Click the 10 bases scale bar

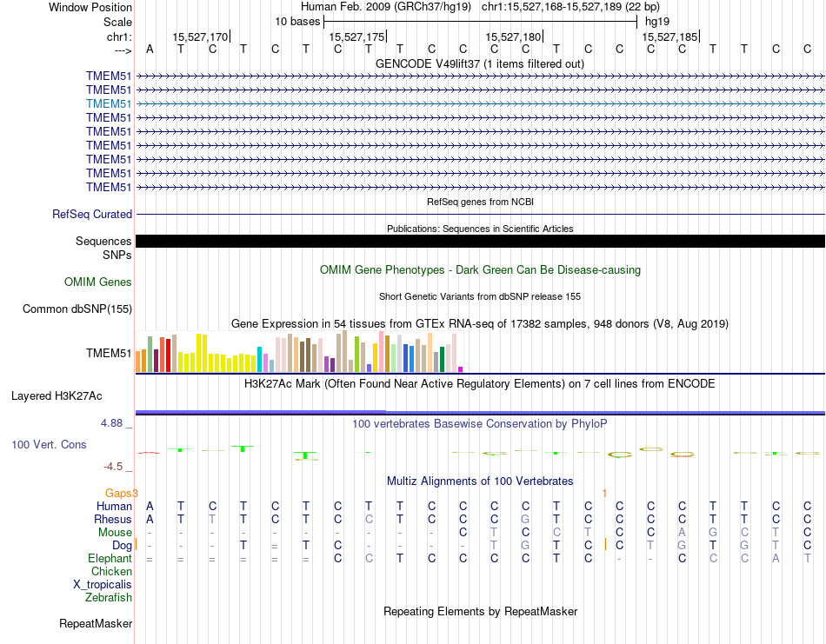coord(480,22)
